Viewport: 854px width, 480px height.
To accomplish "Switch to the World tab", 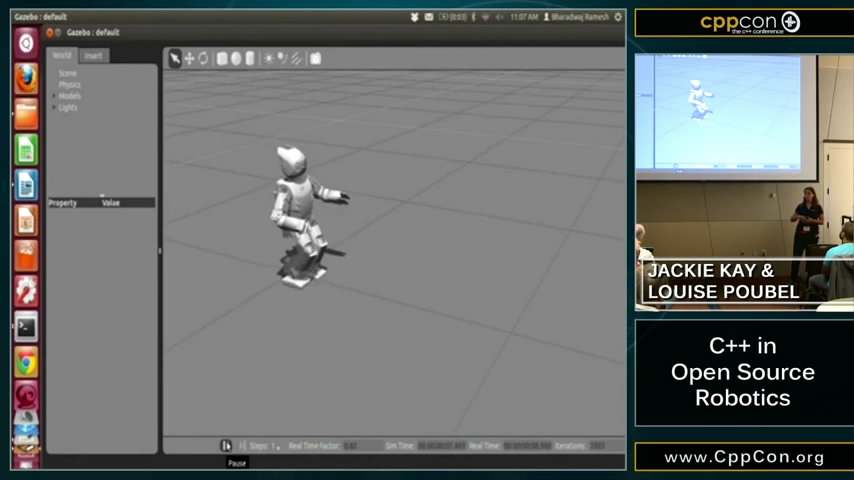I will coord(62,55).
